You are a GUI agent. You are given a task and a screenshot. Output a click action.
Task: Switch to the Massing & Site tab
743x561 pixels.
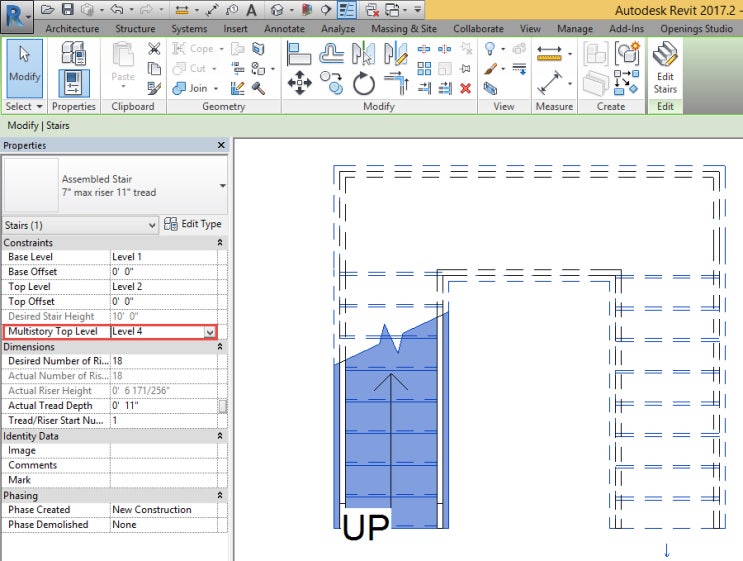point(404,29)
